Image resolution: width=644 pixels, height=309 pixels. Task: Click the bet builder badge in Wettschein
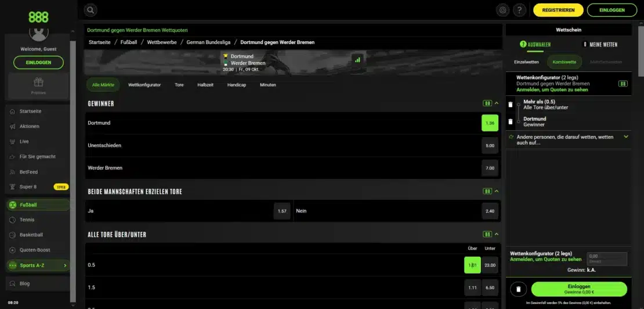tap(623, 84)
